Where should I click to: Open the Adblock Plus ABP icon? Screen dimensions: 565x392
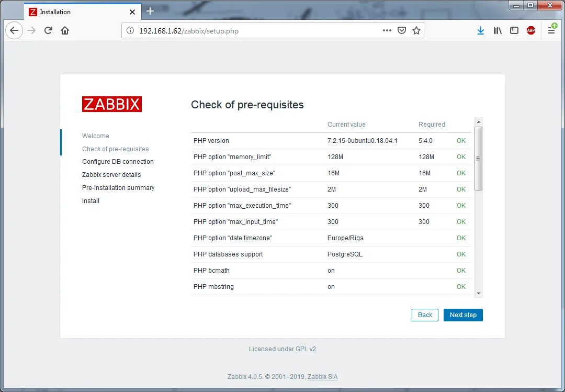[531, 31]
